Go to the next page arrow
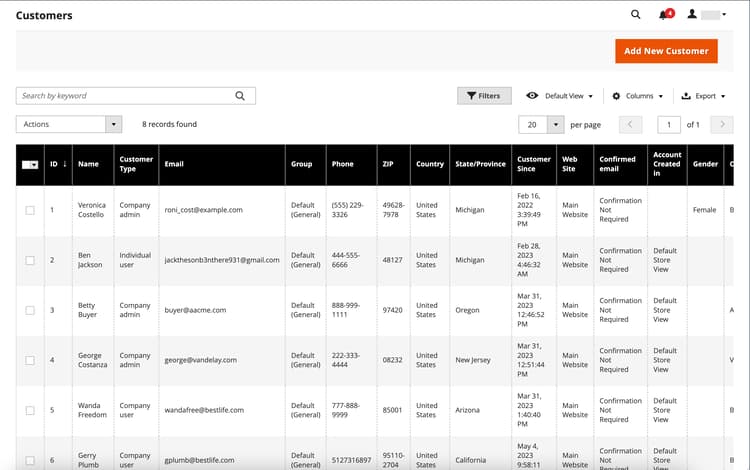This screenshot has width=750, height=470. click(x=722, y=125)
